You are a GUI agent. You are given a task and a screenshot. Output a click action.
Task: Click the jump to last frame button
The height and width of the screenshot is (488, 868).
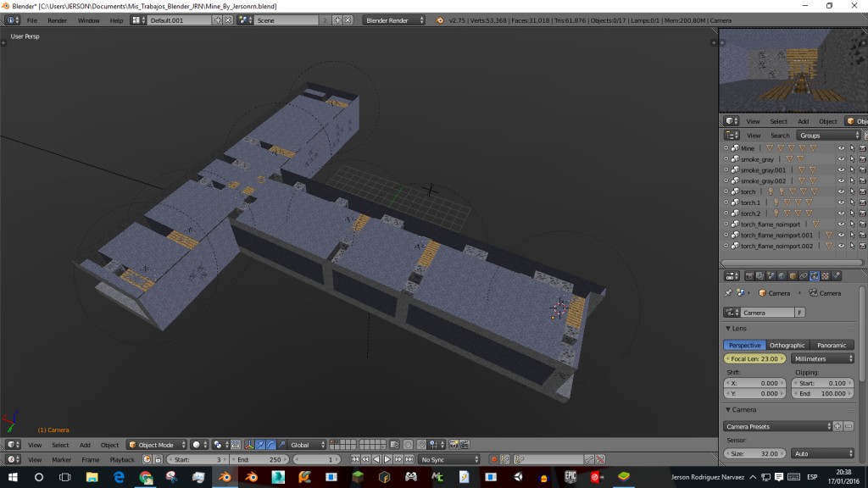(x=408, y=459)
